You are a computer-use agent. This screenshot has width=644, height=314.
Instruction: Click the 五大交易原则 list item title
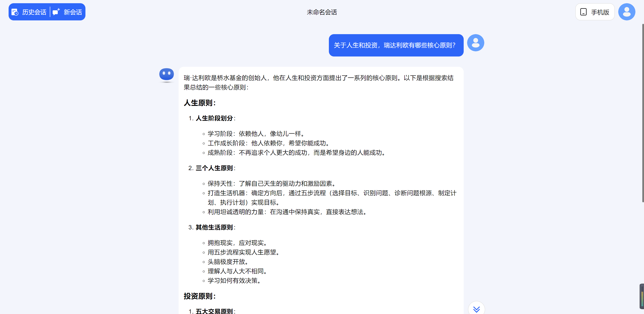tap(214, 311)
